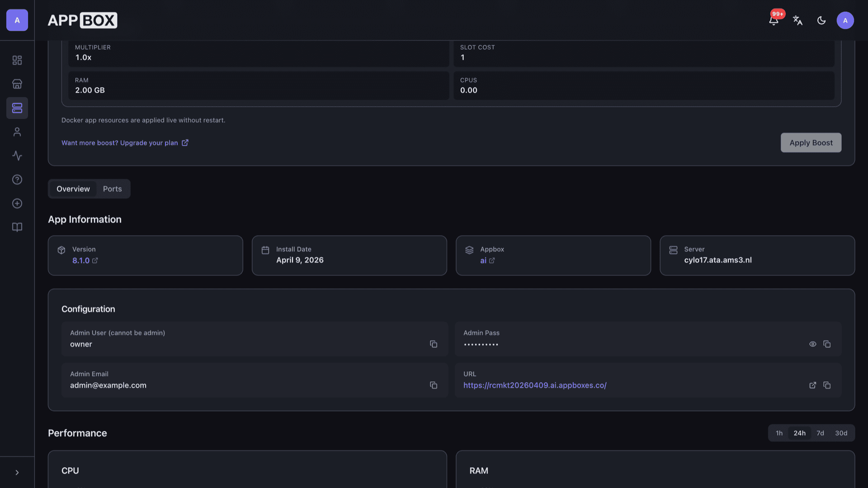The height and width of the screenshot is (488, 868).
Task: Open Want more boost? Upgrade your plan link
Action: pos(125,143)
